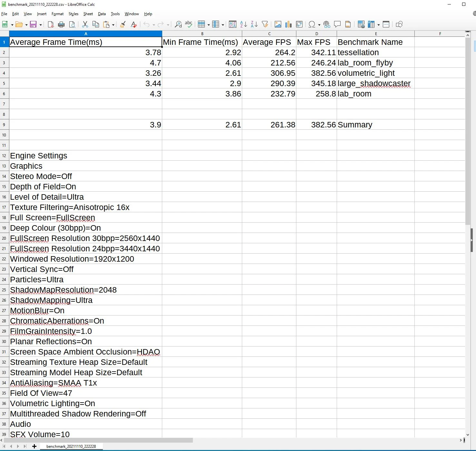
Task: Open Headers and Footers settings
Action: click(x=348, y=25)
